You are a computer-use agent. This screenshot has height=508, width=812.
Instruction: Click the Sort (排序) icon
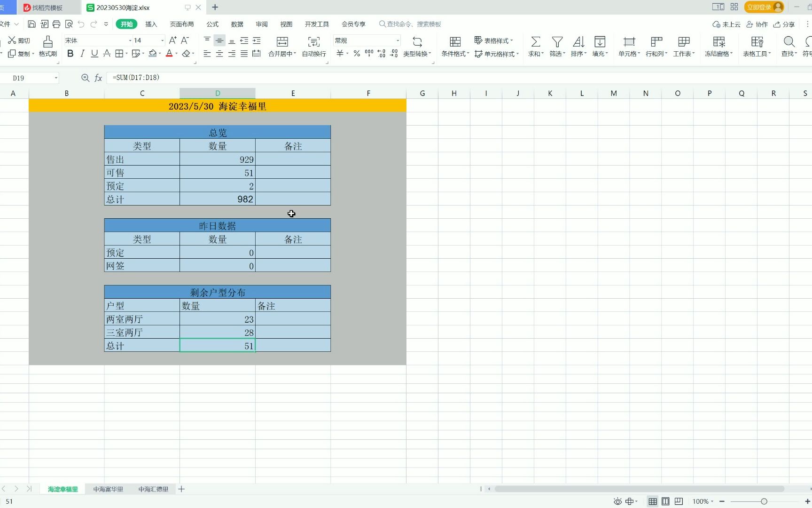click(578, 42)
